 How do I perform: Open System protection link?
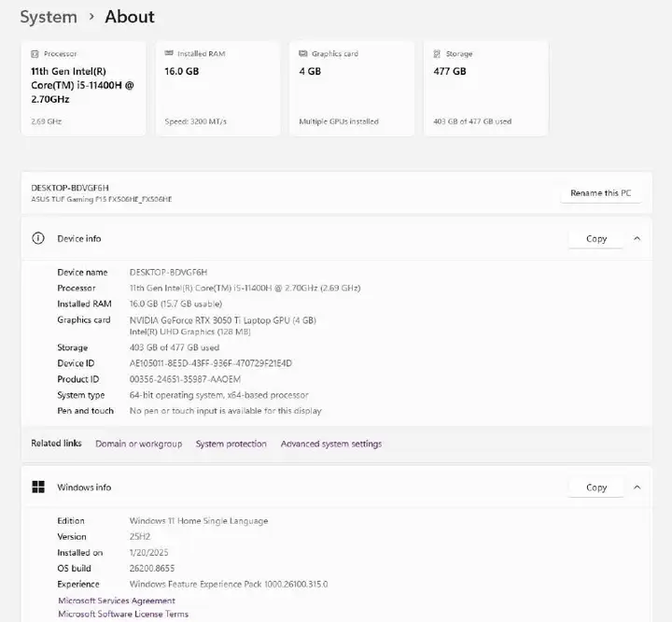[231, 444]
